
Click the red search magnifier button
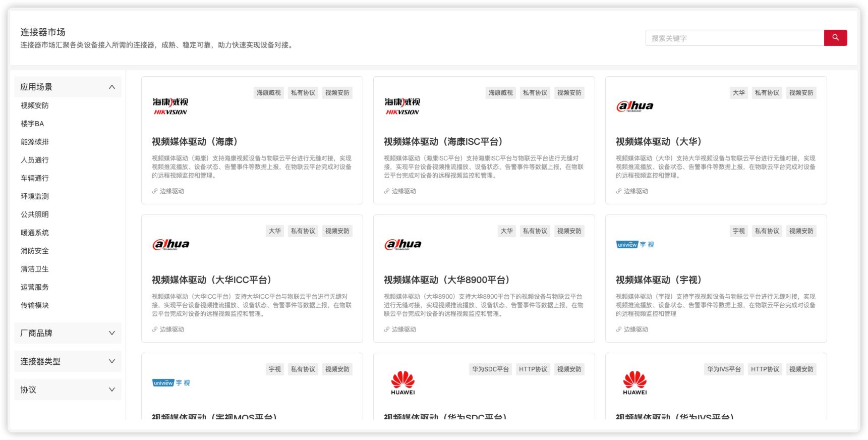(x=835, y=38)
